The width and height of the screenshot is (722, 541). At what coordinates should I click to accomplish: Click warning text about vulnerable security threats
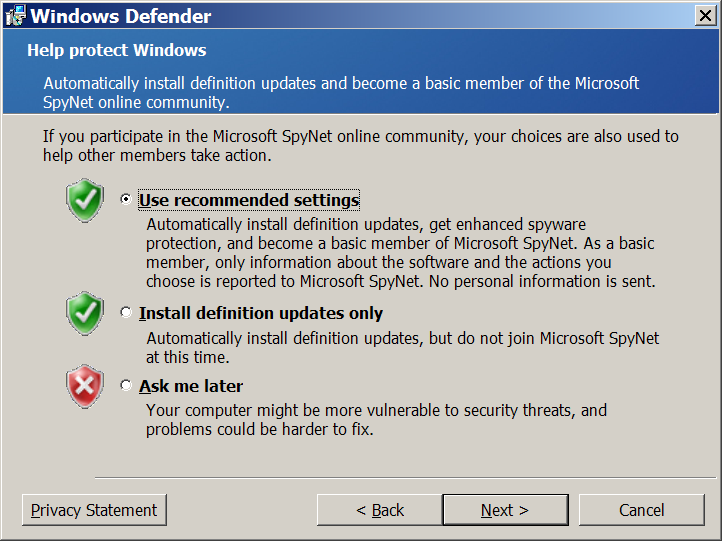click(376, 419)
